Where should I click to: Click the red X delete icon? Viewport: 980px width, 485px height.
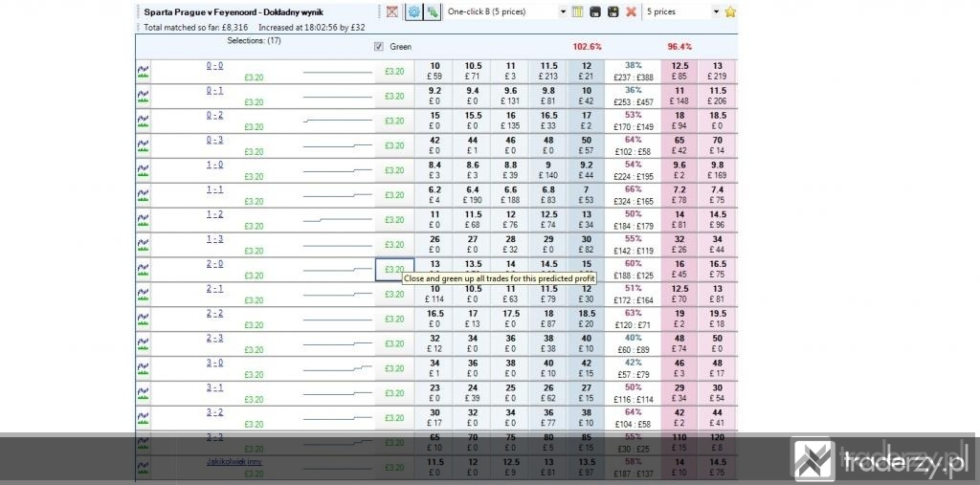[632, 11]
